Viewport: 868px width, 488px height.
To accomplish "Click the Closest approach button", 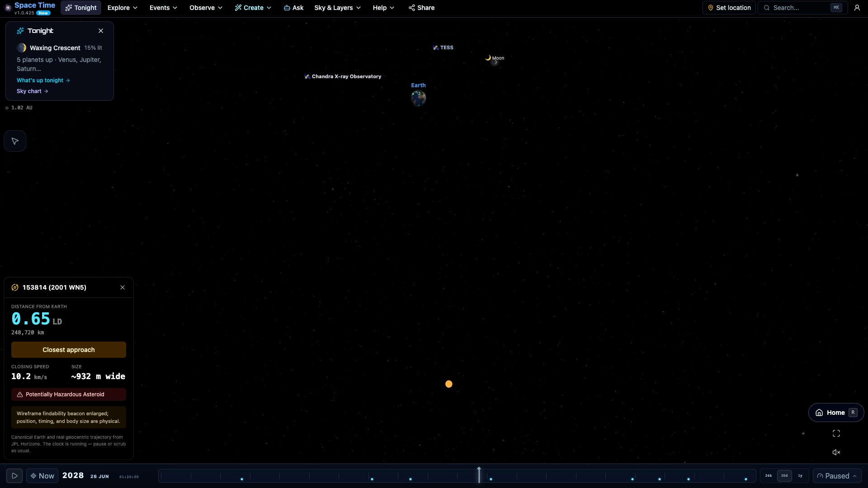I will coord(69,350).
